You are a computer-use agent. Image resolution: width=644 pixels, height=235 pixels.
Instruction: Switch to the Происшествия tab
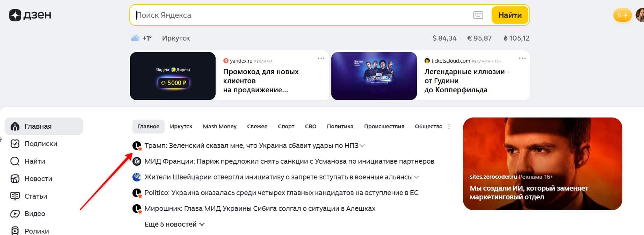(x=384, y=126)
